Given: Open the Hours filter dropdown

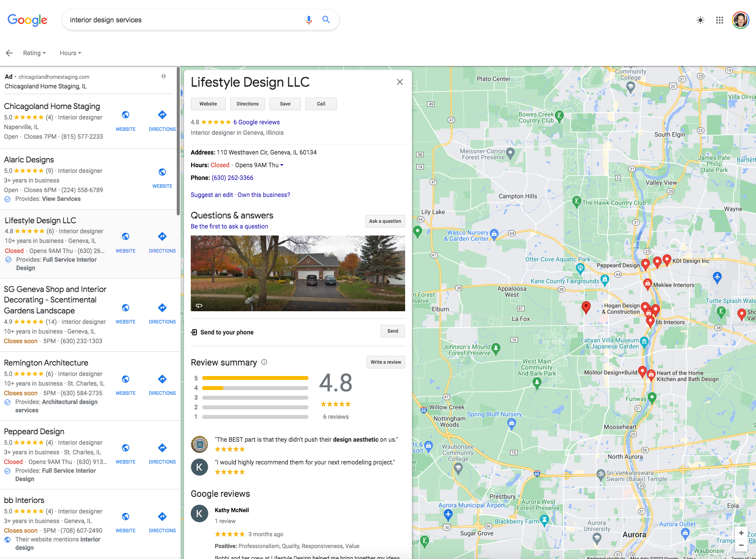Looking at the screenshot, I should pos(70,53).
